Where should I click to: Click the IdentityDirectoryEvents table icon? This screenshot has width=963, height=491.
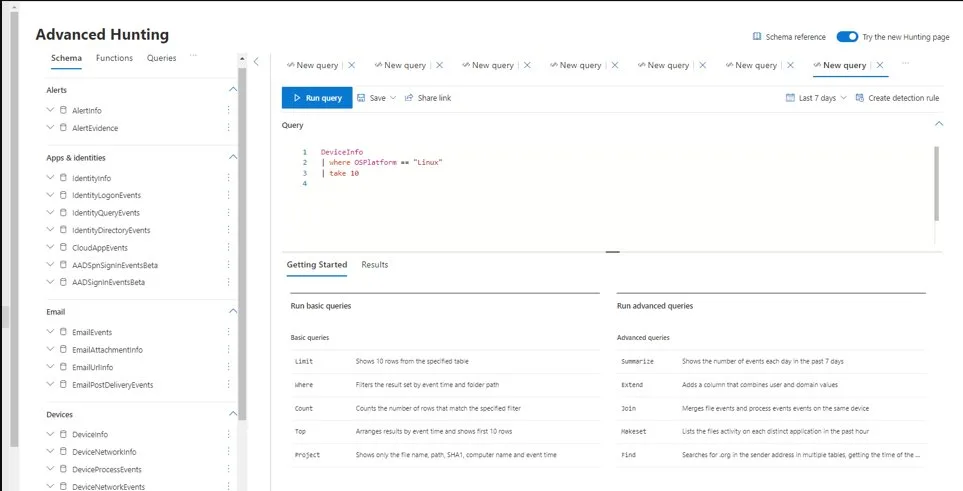click(63, 229)
